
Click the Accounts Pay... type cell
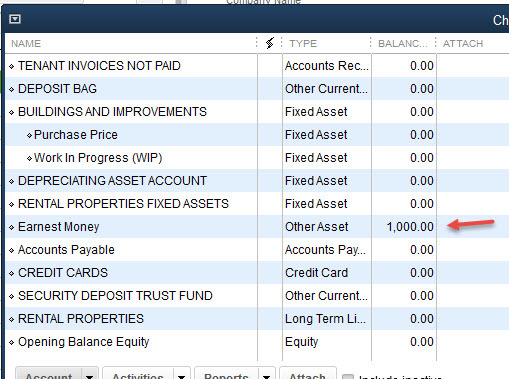[x=325, y=250]
